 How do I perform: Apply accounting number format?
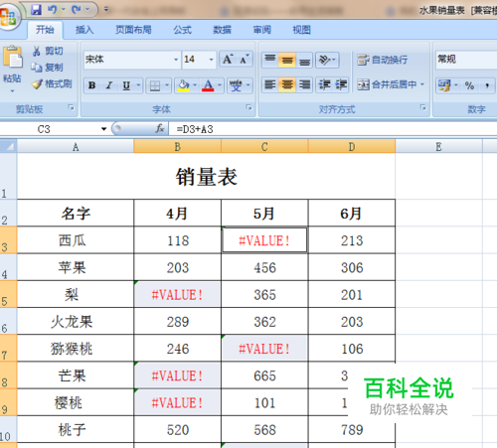[444, 85]
